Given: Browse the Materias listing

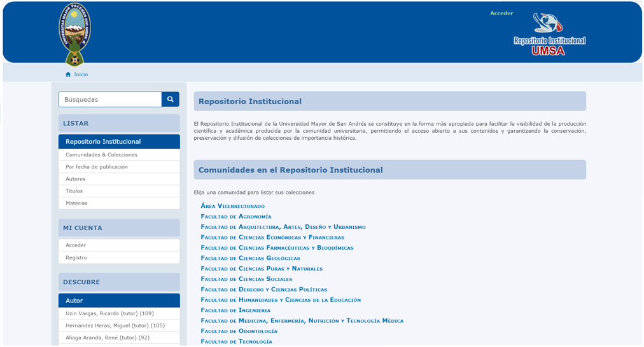Looking at the screenshot, I should [x=76, y=203].
